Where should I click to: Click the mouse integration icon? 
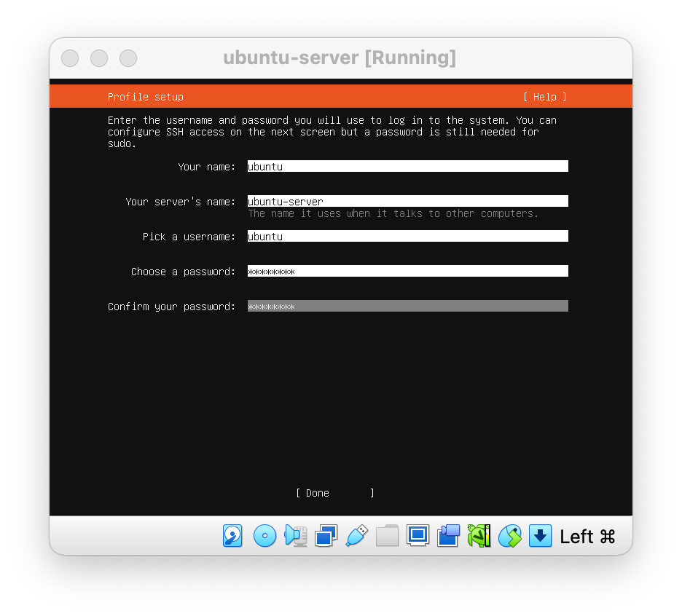coord(509,536)
